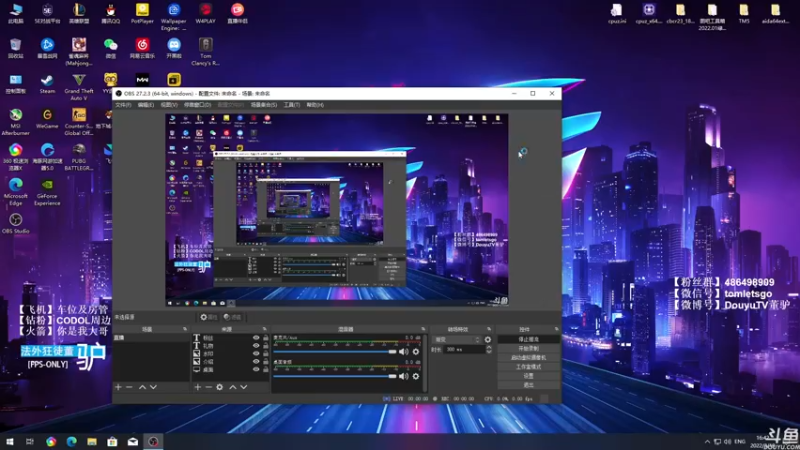Open the 编辑(E) menu
The width and height of the screenshot is (800, 450).
tap(145, 105)
